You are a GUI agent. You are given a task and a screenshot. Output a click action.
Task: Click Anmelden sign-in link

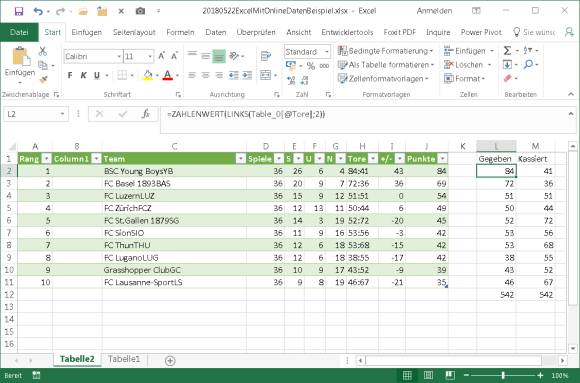pos(434,11)
